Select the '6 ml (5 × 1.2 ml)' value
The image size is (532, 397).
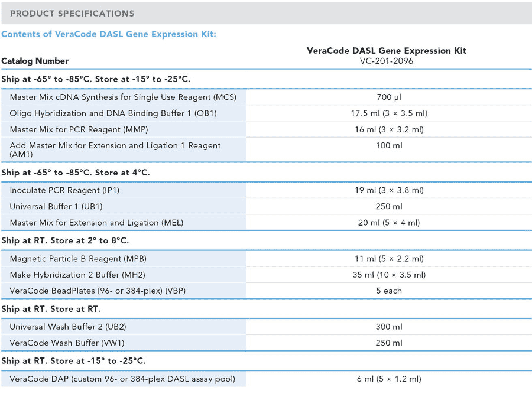389,379
